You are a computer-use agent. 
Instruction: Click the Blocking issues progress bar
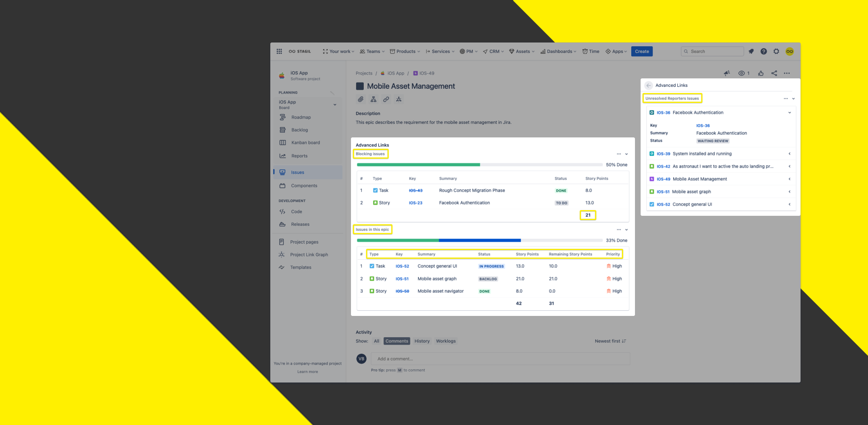tap(479, 165)
